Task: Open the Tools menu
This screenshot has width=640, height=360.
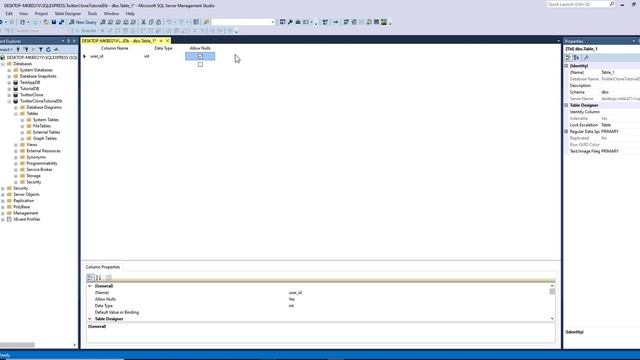Action: tap(93, 13)
